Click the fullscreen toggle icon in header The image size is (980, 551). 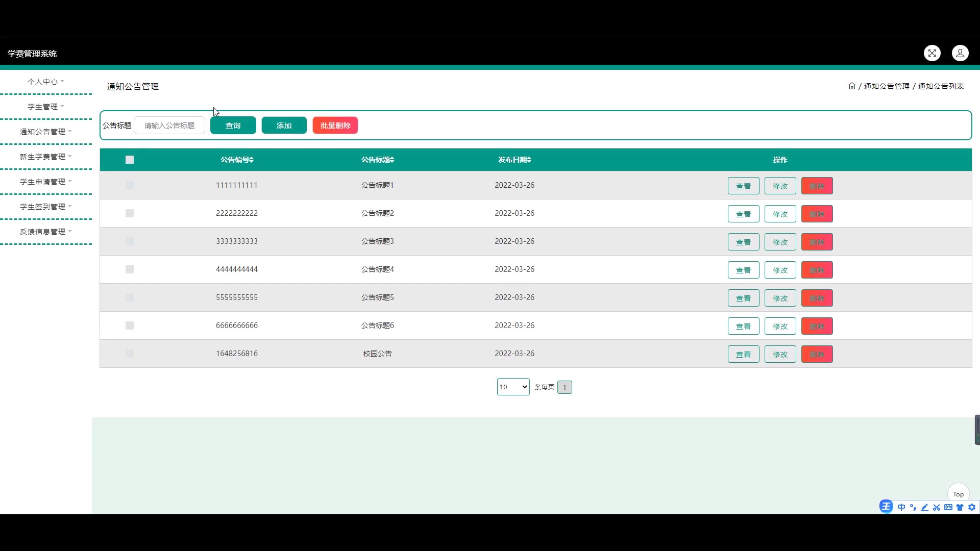pos(932,53)
